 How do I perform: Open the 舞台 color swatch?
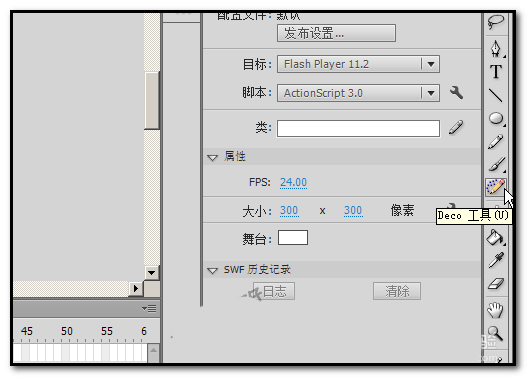[293, 238]
